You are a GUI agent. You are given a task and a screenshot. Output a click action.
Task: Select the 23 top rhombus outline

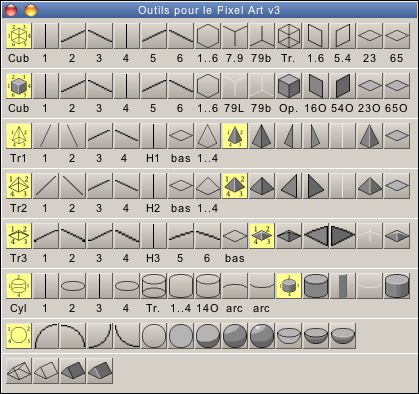[x=370, y=36]
